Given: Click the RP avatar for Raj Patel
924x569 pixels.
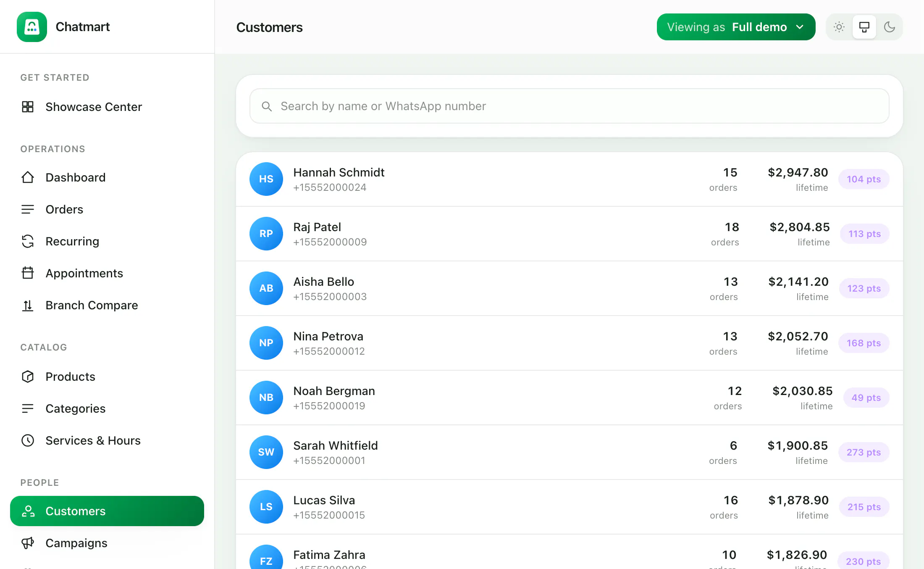Looking at the screenshot, I should tap(266, 234).
